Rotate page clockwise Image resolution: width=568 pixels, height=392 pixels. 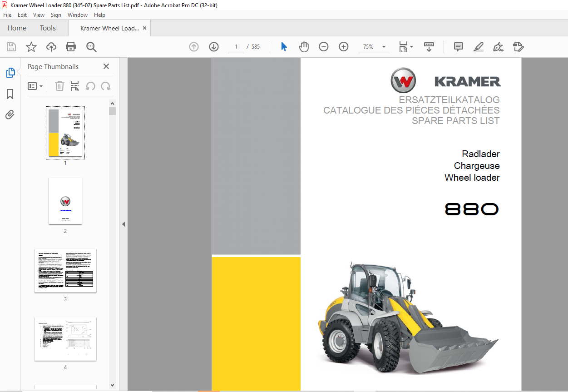106,86
